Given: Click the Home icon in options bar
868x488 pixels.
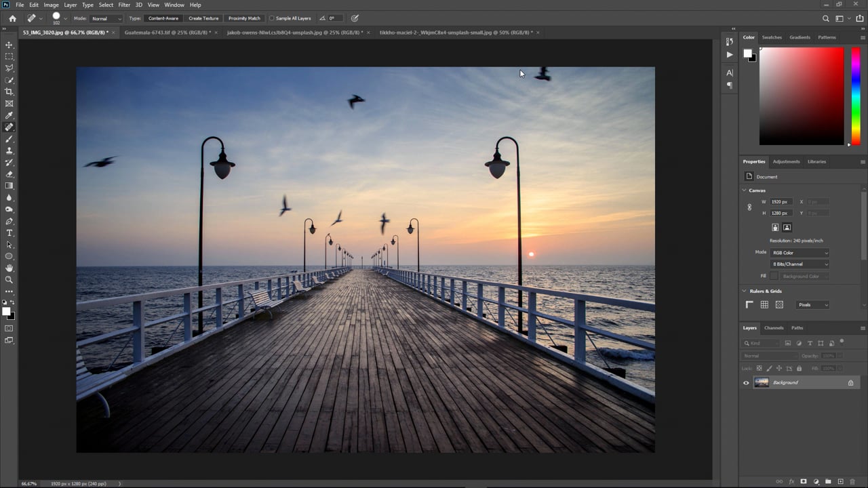Looking at the screenshot, I should (12, 18).
